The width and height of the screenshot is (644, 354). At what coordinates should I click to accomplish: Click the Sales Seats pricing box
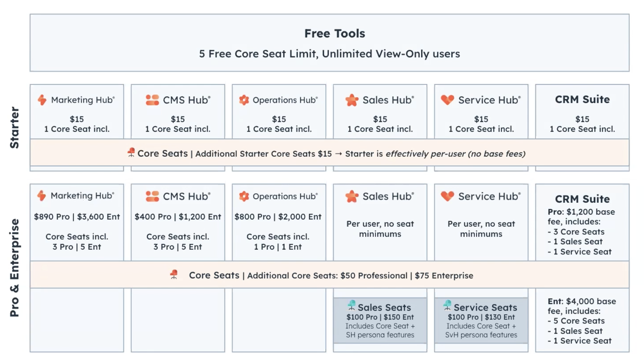tap(380, 321)
